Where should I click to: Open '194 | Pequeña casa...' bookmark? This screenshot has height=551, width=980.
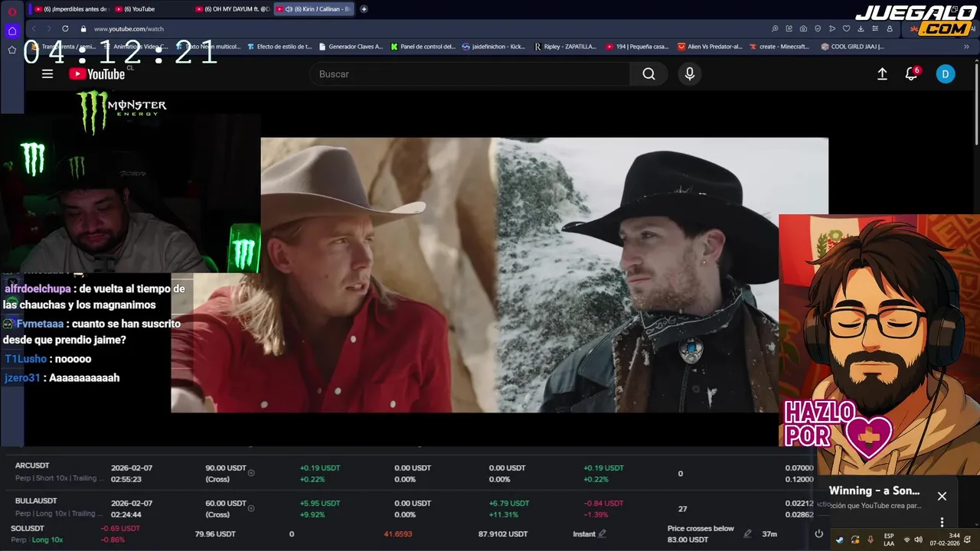637,46
